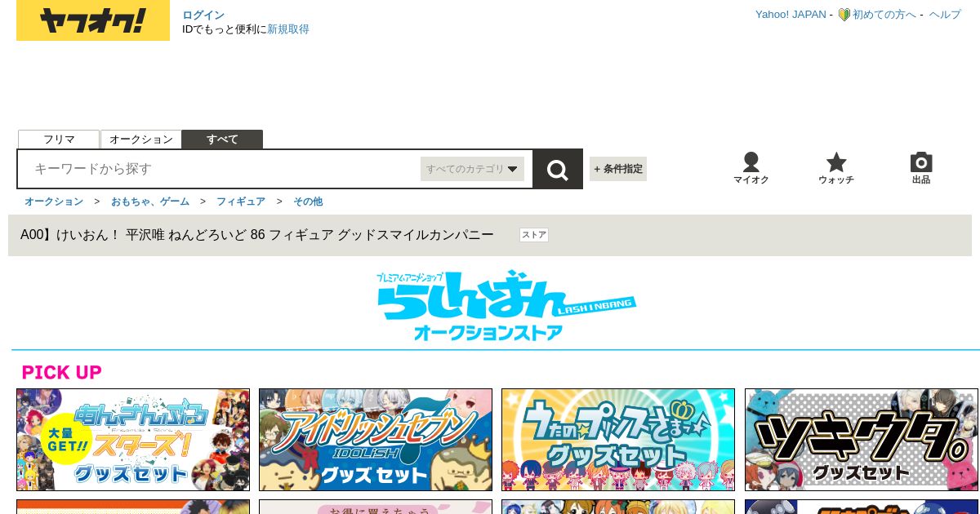Click the magnifying glass search button
This screenshot has height=514, width=980.
coord(558,169)
